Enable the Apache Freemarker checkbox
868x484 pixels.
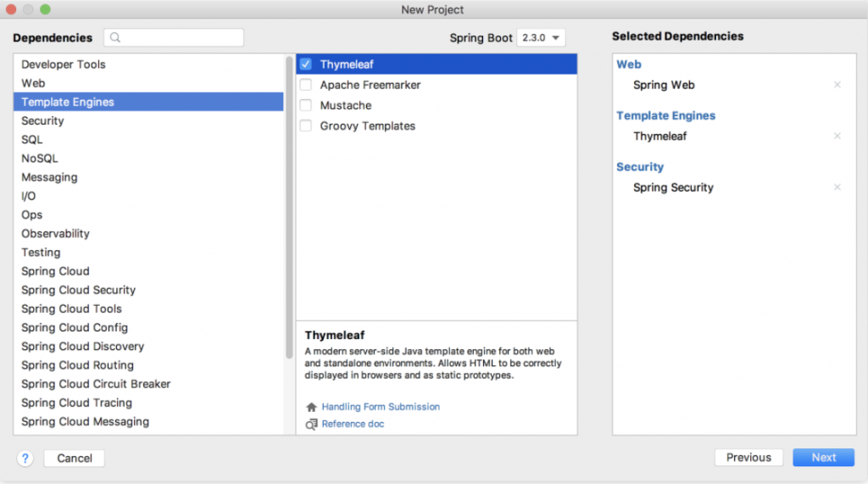pos(306,85)
